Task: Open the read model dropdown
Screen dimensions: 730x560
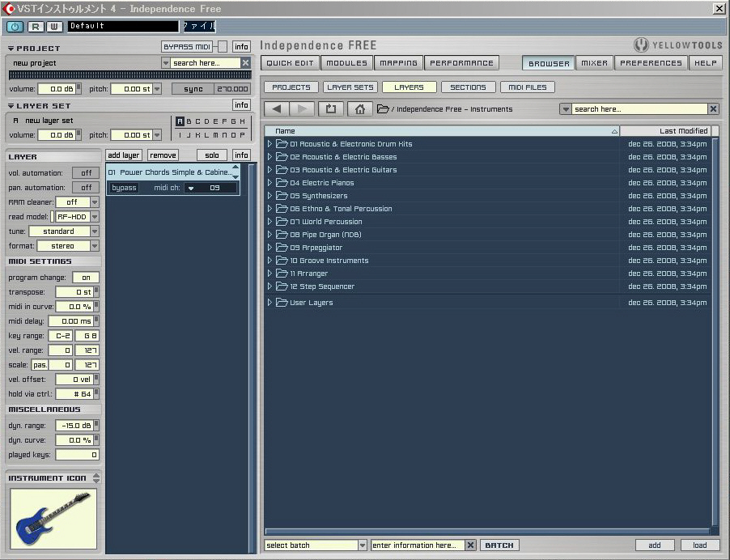Action: pos(95,217)
